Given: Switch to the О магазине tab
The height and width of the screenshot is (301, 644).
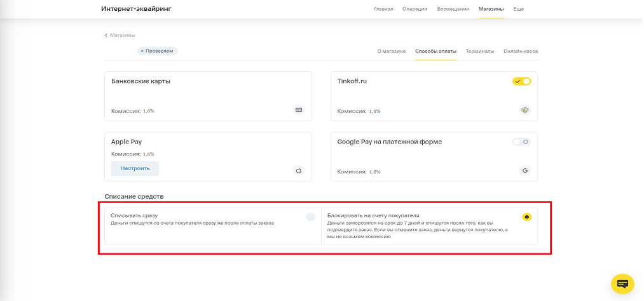Looking at the screenshot, I should coord(392,51).
